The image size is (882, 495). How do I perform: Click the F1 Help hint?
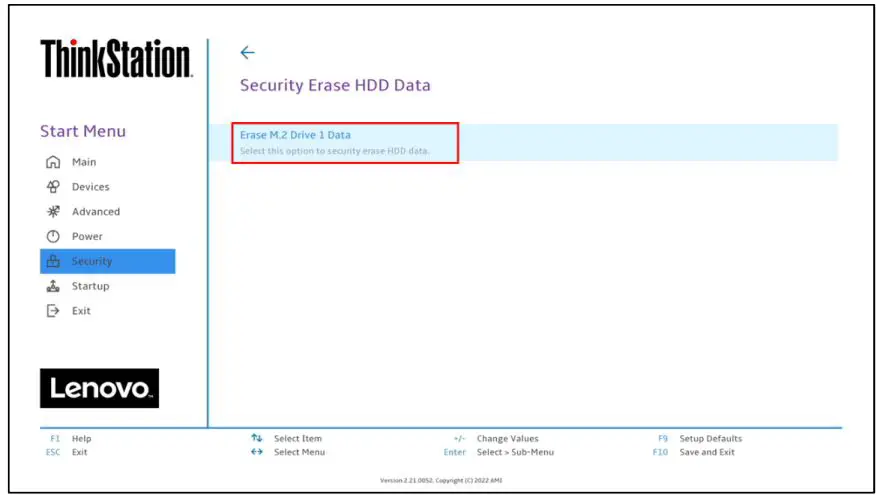[70, 438]
